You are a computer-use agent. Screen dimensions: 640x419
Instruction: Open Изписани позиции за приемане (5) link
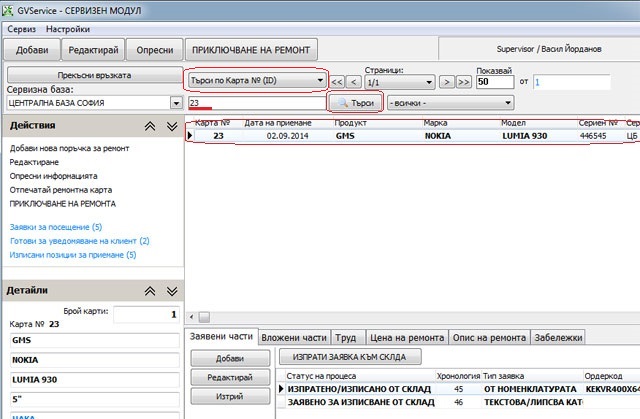[73, 255]
